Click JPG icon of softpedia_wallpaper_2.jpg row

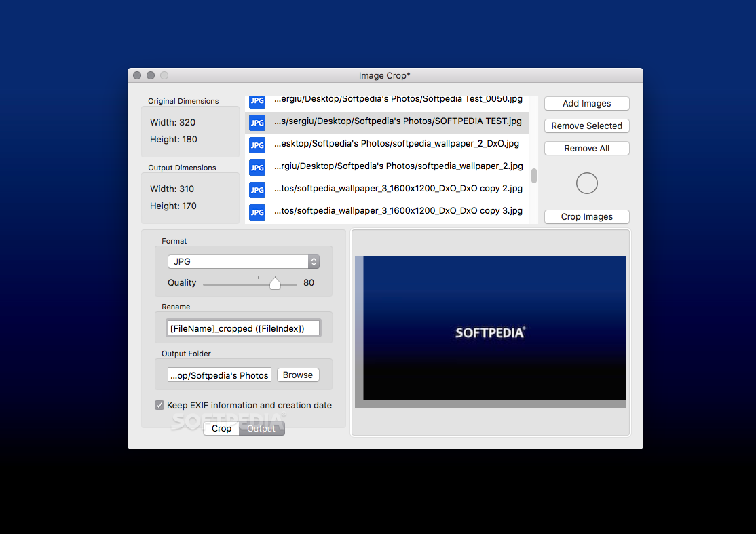[x=257, y=168]
